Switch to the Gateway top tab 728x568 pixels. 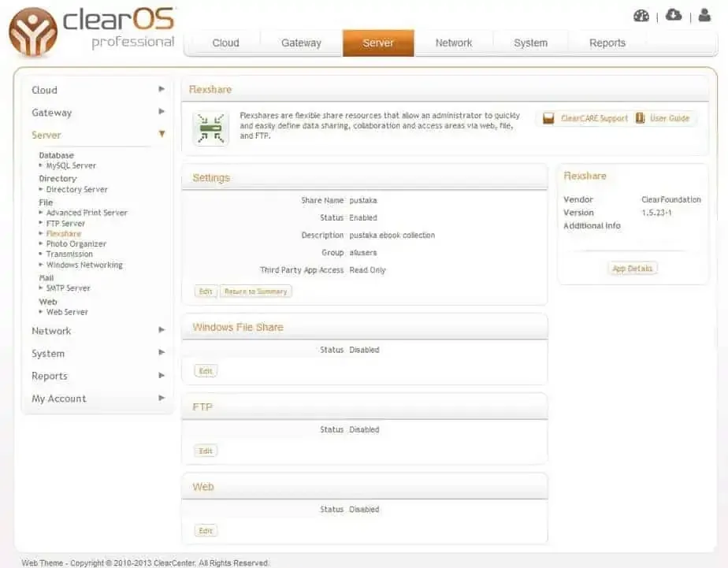click(x=301, y=43)
